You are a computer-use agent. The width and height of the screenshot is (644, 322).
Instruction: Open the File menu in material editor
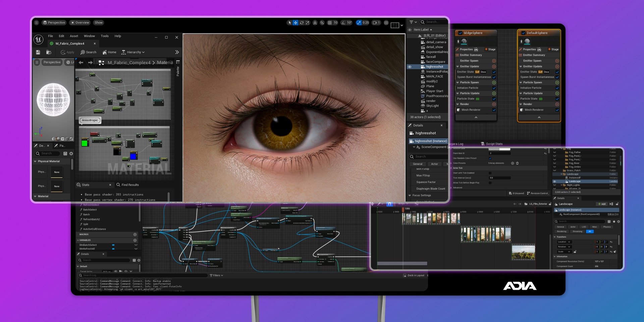(50, 36)
